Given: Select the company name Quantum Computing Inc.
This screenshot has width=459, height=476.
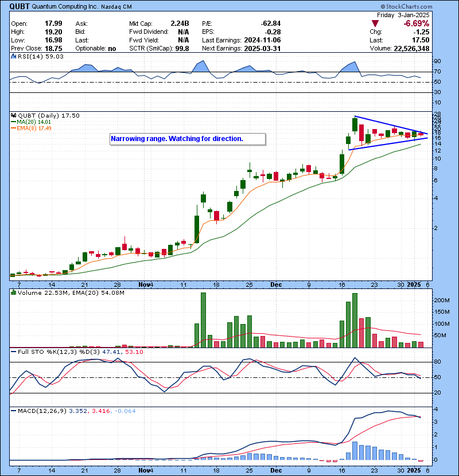Looking at the screenshot, I should pos(65,7).
